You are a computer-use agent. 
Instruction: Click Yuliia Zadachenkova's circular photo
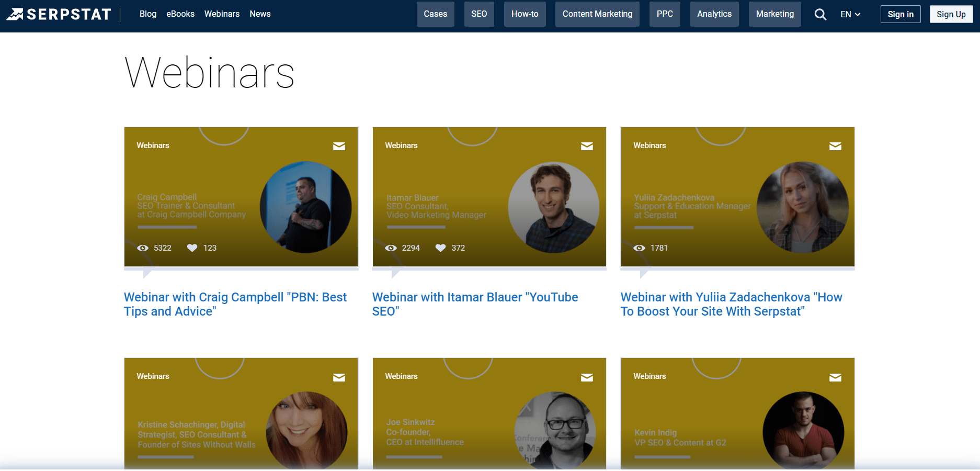pyautogui.click(x=803, y=207)
